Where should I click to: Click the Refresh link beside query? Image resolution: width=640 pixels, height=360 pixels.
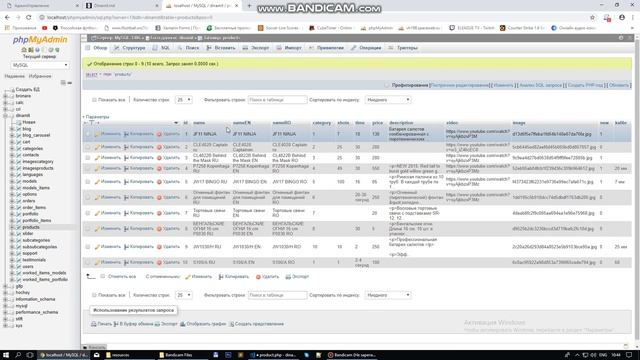[619, 85]
